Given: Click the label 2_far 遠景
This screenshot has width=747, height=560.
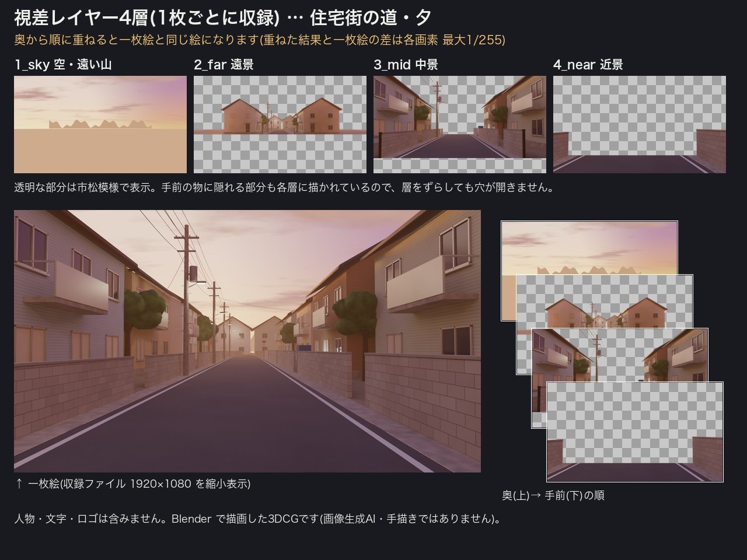Looking at the screenshot, I should click(224, 65).
